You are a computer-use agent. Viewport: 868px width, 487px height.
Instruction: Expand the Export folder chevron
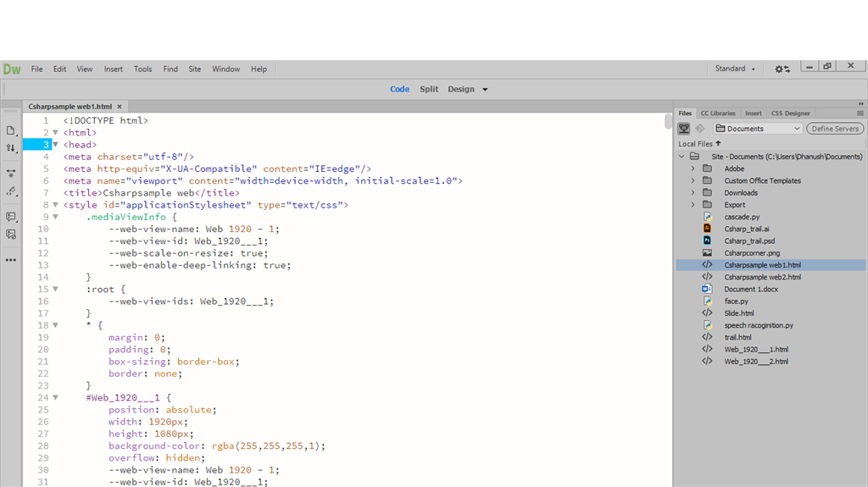[693, 205]
